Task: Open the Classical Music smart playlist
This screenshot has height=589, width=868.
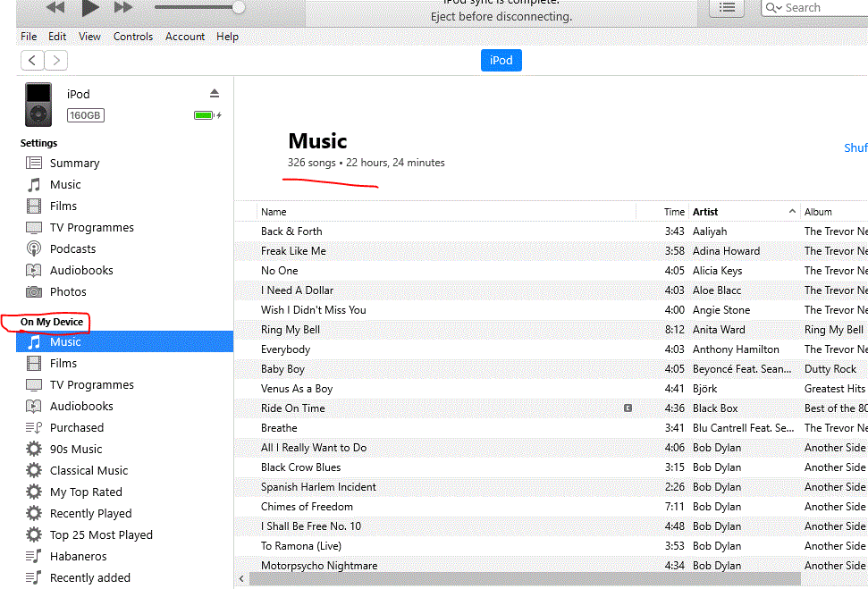Action: pos(88,470)
